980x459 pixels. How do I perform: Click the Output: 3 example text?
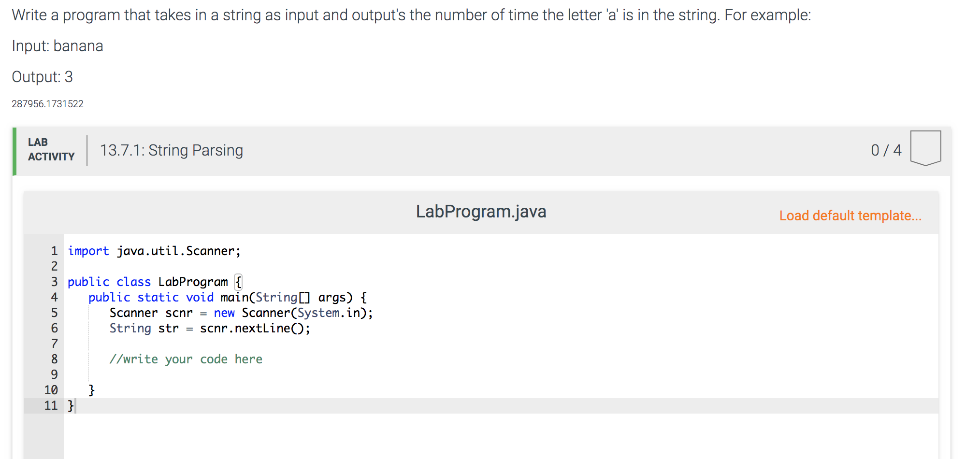[x=43, y=76]
